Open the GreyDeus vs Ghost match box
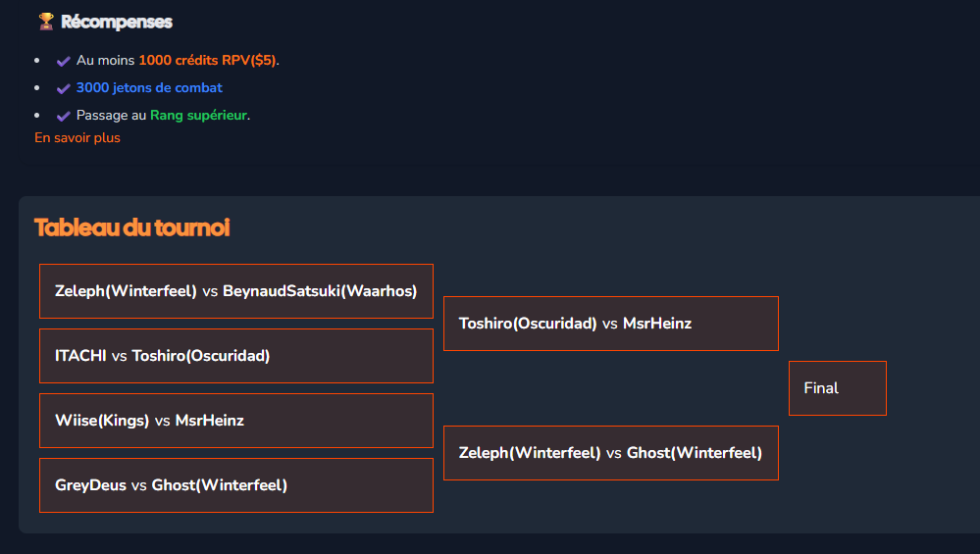 (235, 485)
